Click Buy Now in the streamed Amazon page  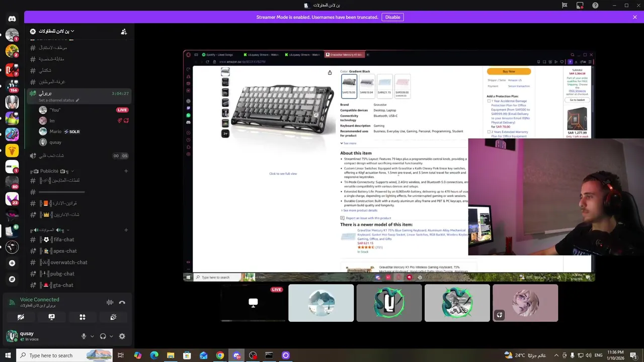pos(509,71)
